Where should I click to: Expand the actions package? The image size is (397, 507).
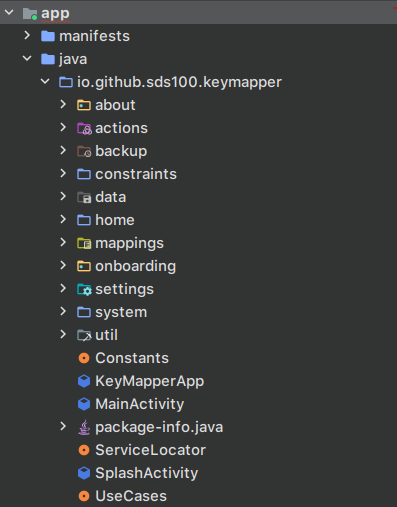(x=63, y=127)
